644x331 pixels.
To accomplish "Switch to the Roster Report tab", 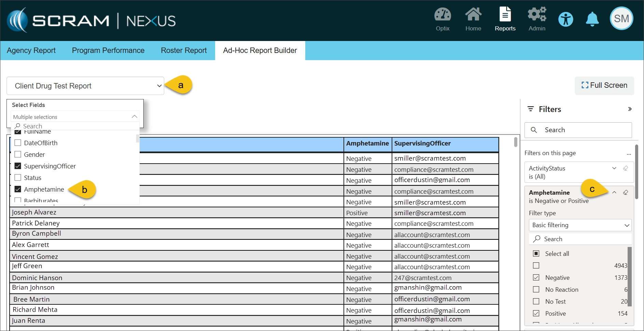I will point(184,51).
